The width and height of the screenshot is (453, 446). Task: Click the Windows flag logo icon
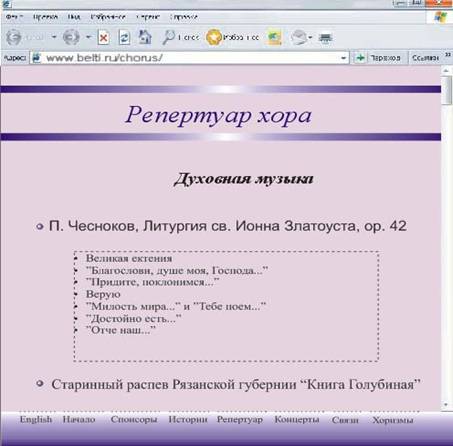(x=440, y=17)
